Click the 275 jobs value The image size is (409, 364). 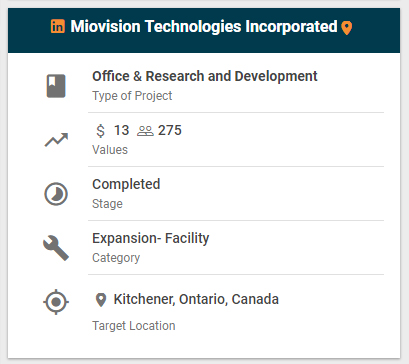click(x=170, y=130)
